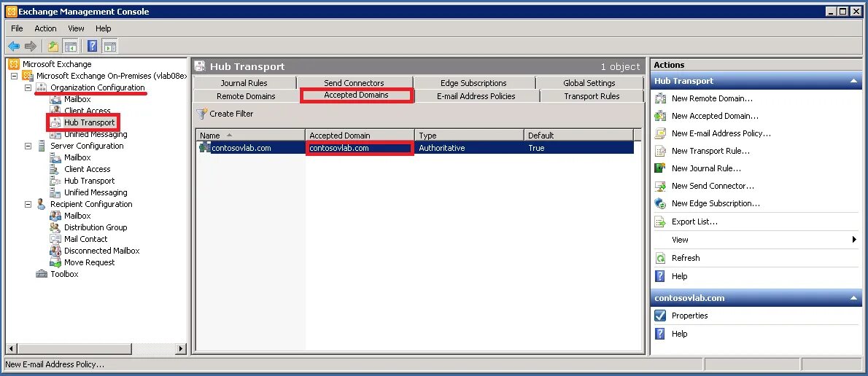Switch to the Transport Rules tab
The width and height of the screenshot is (868, 376).
(x=592, y=96)
